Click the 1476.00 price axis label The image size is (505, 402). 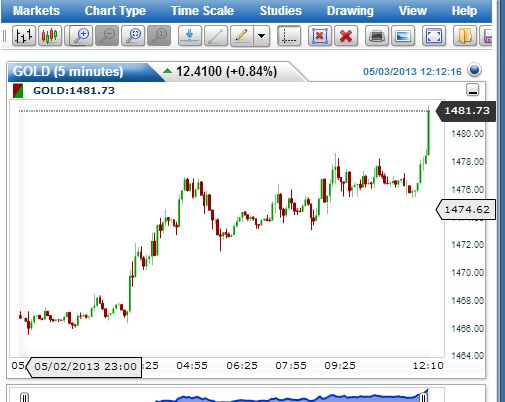coord(467,189)
